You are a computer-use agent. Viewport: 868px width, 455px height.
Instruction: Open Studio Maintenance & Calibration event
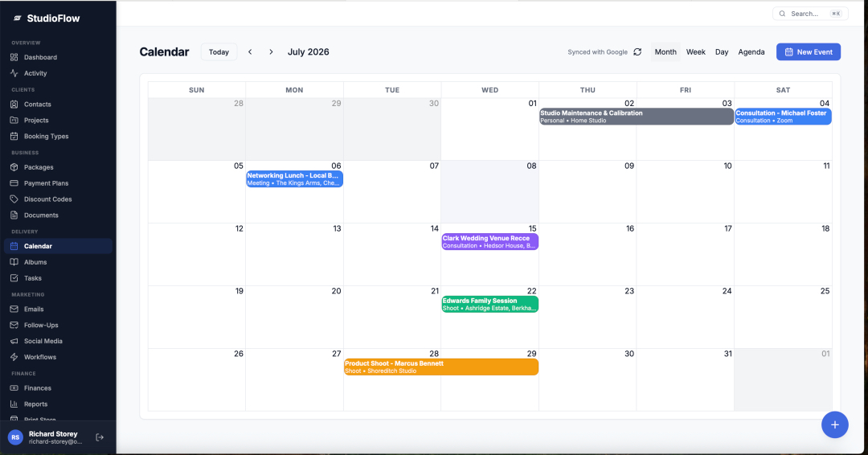[x=637, y=117]
